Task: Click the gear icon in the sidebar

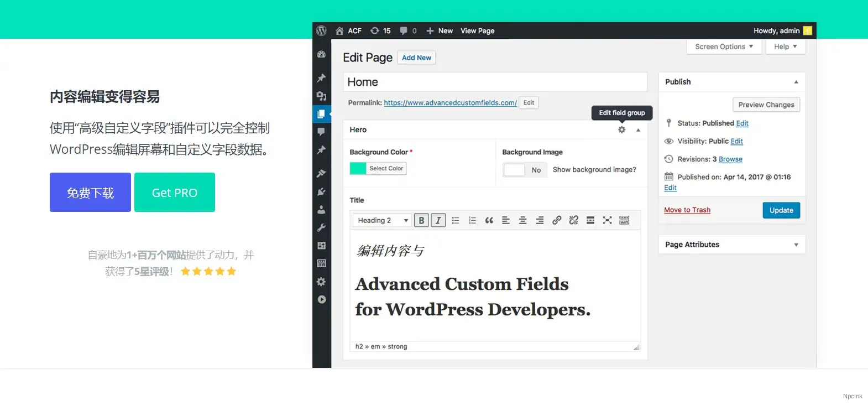Action: click(321, 282)
